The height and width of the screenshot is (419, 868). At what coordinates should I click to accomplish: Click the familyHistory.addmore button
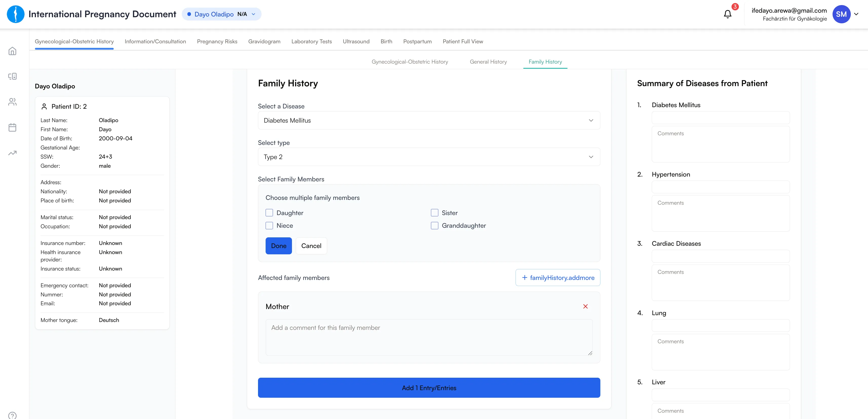click(x=558, y=277)
